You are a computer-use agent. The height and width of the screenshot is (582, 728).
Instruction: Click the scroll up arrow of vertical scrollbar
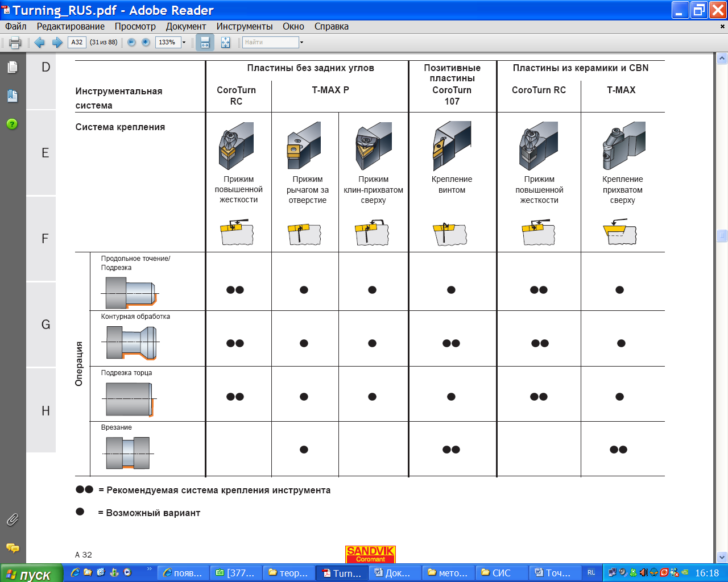(722, 58)
